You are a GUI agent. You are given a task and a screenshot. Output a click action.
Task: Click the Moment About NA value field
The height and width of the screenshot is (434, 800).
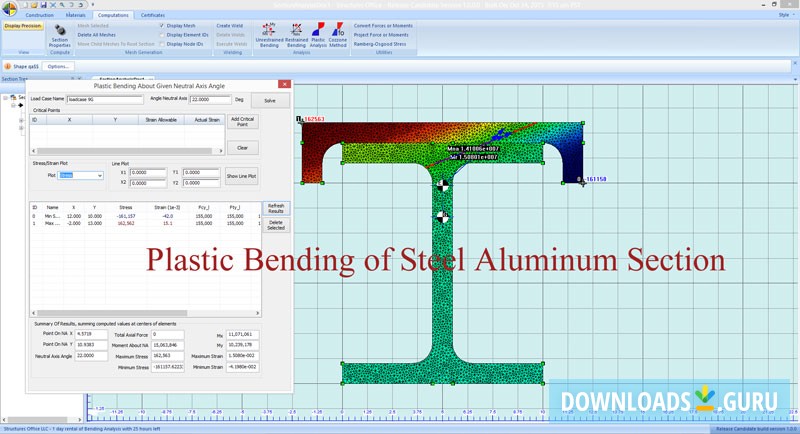(167, 345)
